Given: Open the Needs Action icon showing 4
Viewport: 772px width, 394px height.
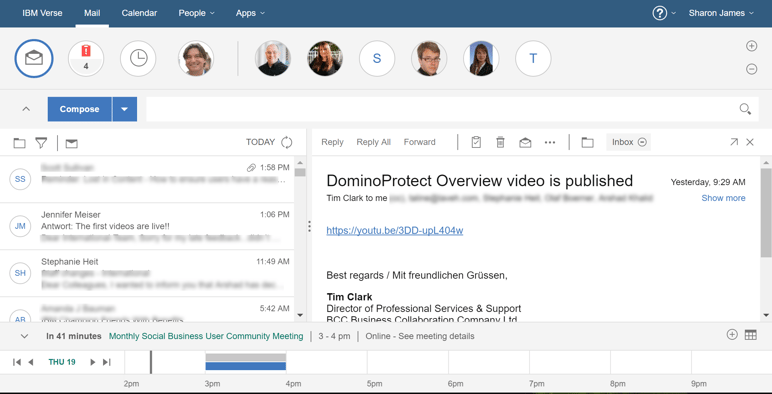Looking at the screenshot, I should (86, 58).
